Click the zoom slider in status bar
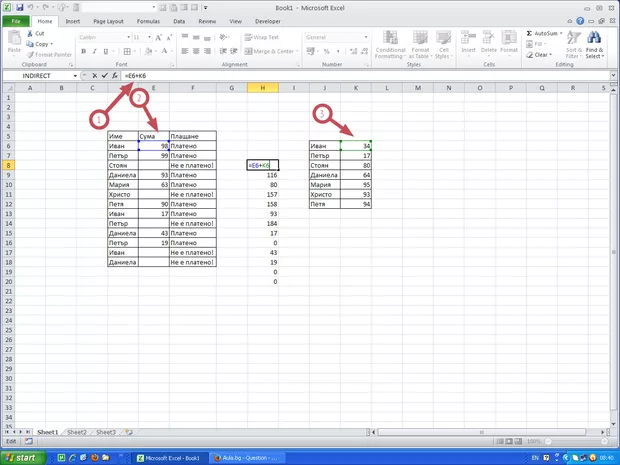The width and height of the screenshot is (620, 465). 578,441
